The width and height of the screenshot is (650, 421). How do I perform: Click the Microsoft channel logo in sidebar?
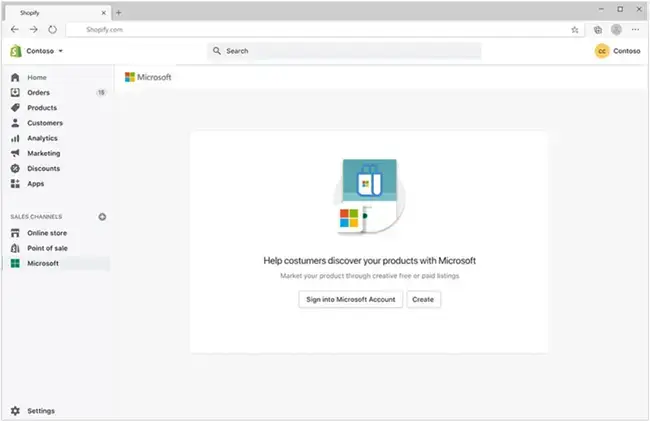[15, 264]
